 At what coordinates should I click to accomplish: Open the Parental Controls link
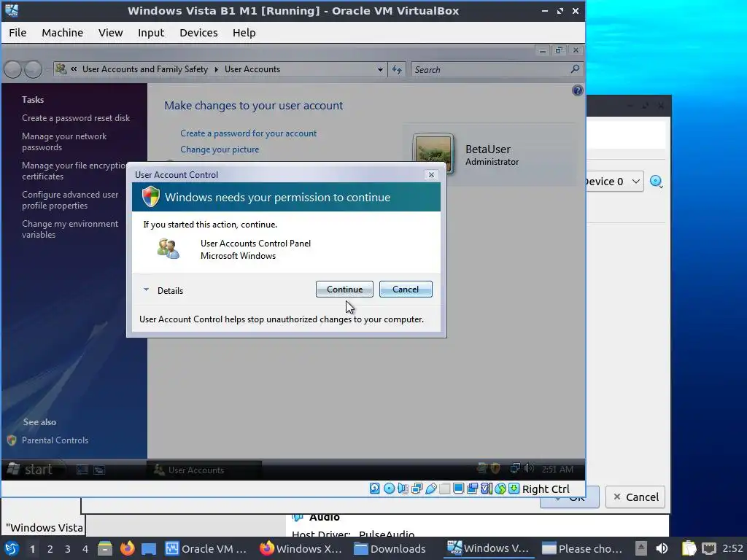point(55,440)
